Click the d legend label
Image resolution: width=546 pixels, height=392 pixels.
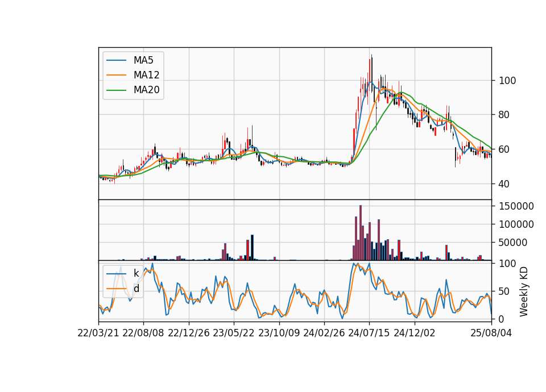click(x=136, y=289)
